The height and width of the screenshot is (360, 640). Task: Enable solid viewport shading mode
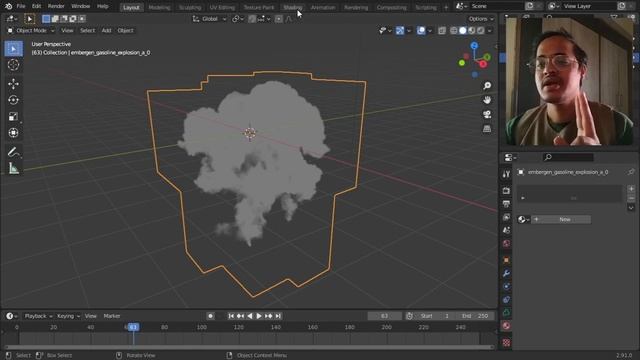[462, 31]
